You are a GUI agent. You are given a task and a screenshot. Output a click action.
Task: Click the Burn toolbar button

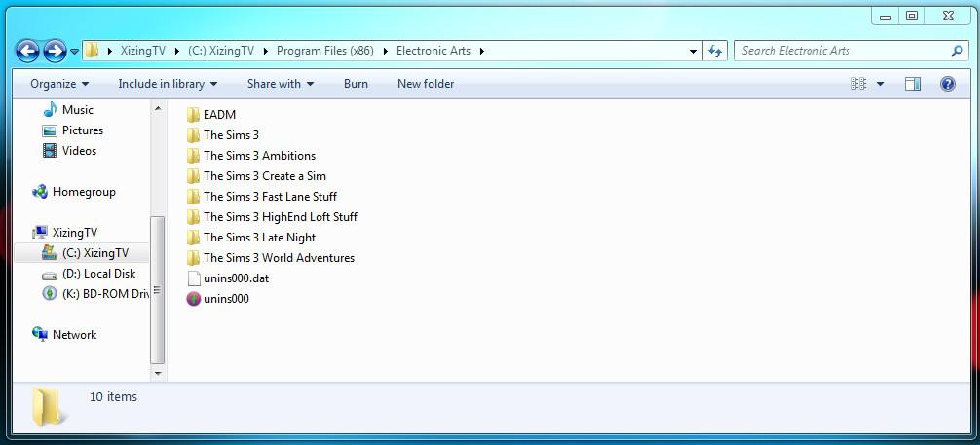(356, 84)
